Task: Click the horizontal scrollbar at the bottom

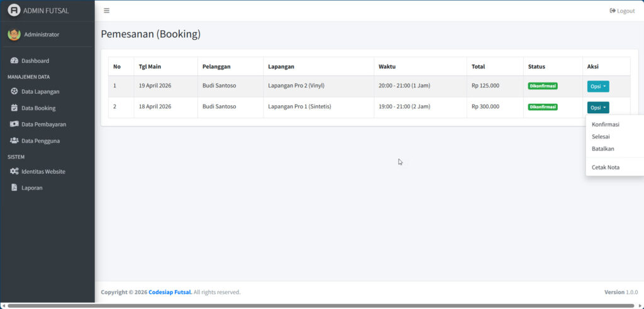Action: (x=314, y=306)
